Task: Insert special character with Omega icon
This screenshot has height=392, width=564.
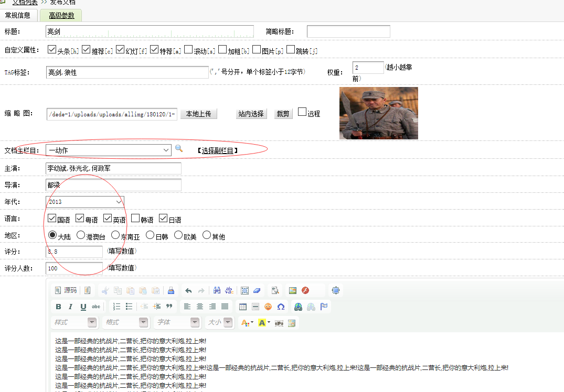Action: click(281, 307)
